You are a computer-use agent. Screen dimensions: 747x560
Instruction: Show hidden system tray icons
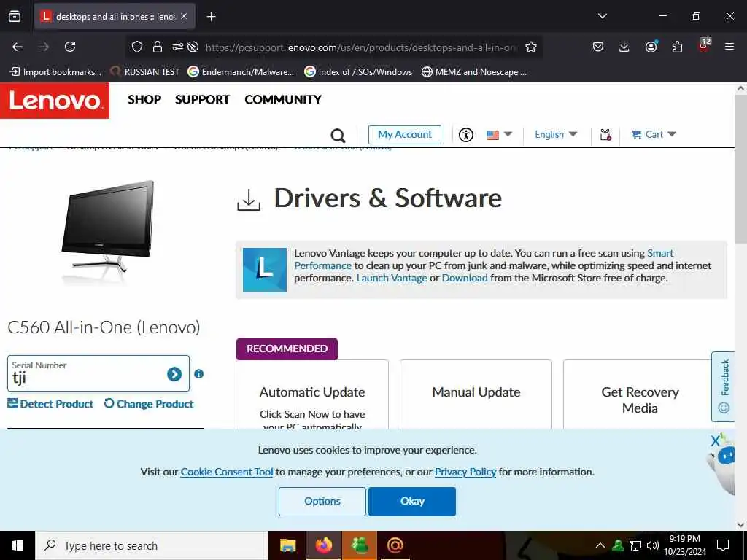[600, 545]
